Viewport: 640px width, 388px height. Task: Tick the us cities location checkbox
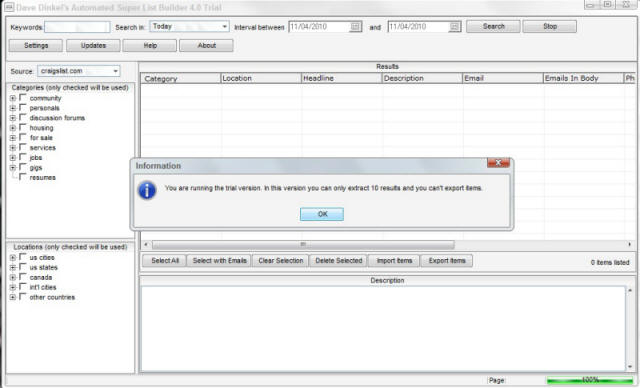[23, 257]
